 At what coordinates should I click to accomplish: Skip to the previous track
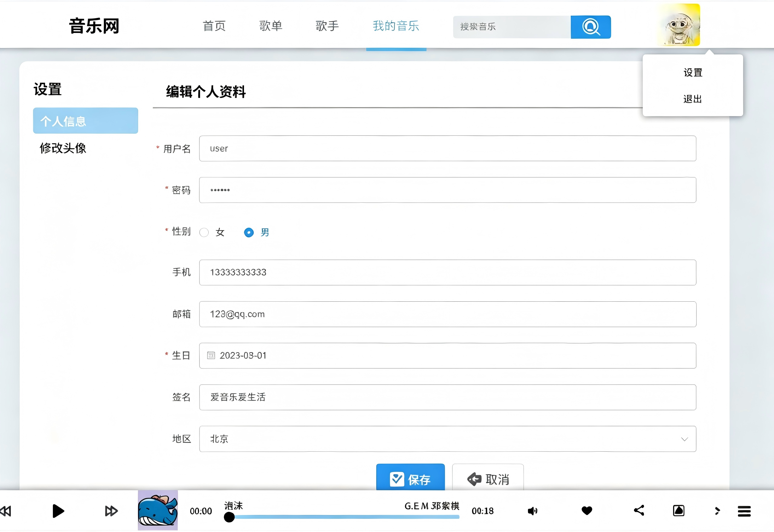pos(6,511)
